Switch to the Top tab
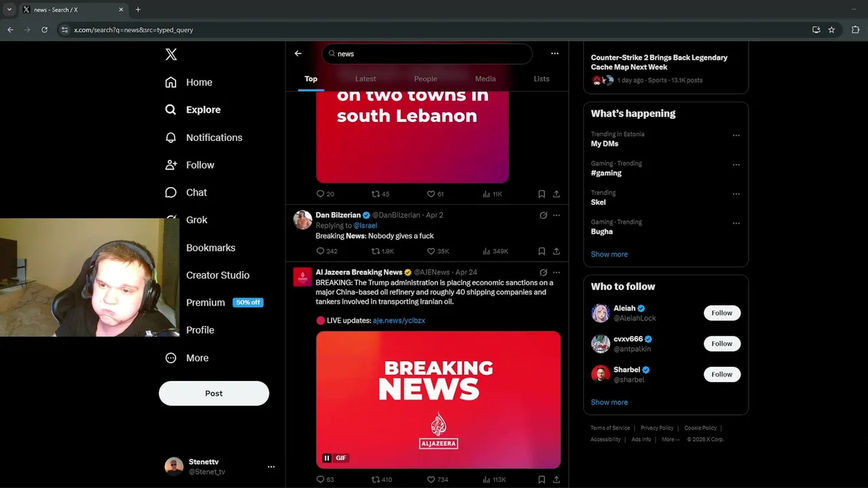This screenshot has height=488, width=868. [x=311, y=79]
